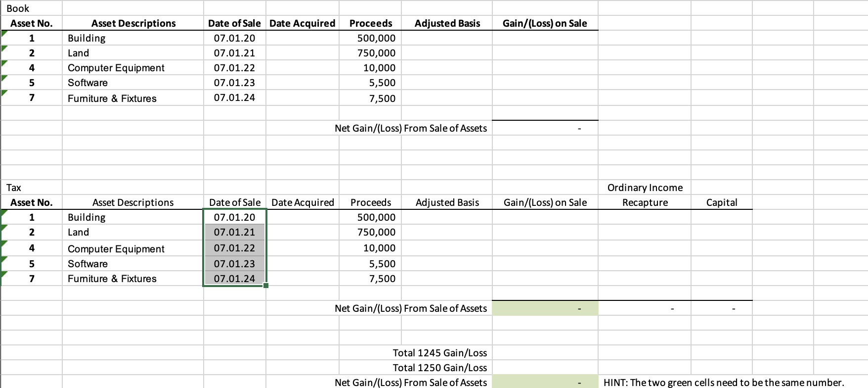Select Gain/(Loss) on Sale header in Book table
868x388 pixels.
point(545,23)
